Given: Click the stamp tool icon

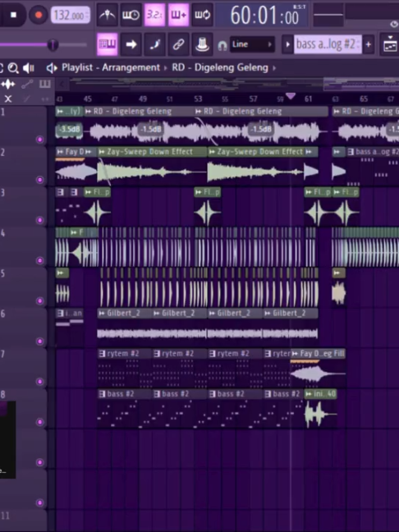Looking at the screenshot, I should point(202,44).
